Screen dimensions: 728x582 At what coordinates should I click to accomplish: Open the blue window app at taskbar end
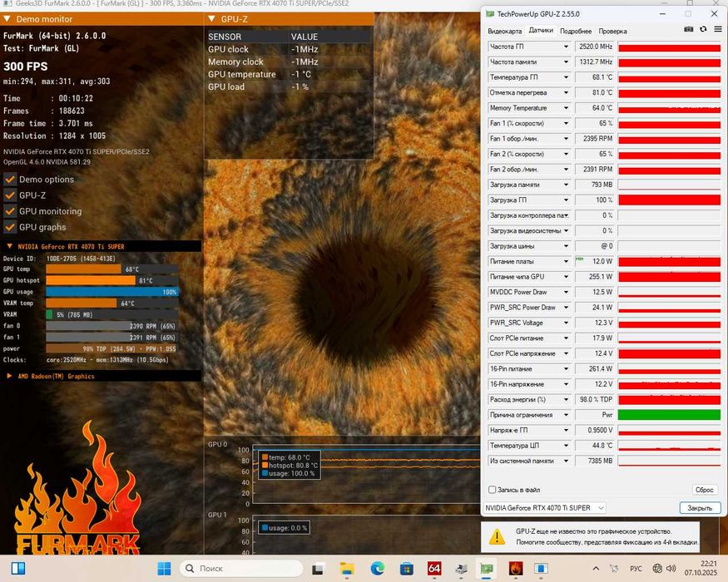click(x=541, y=568)
